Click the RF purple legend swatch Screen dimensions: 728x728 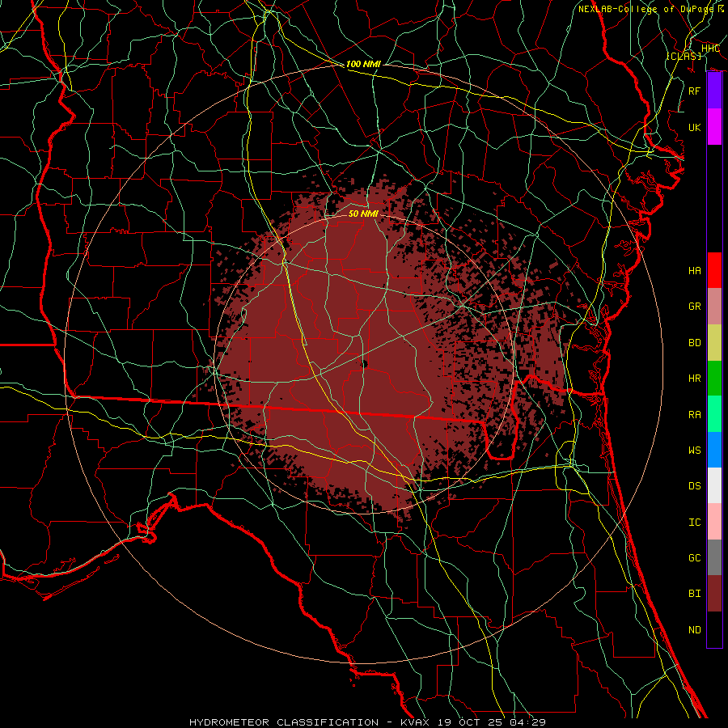click(714, 91)
